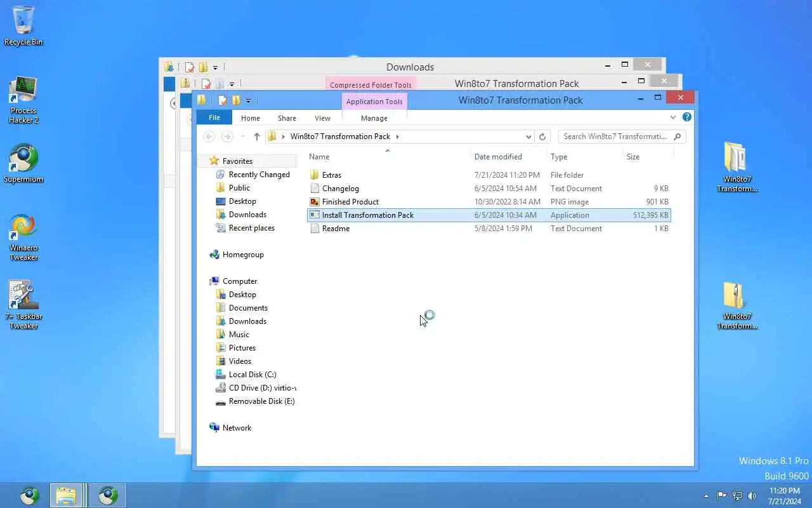The height and width of the screenshot is (508, 812).
Task: Click the Back navigation arrow
Action: tap(209, 137)
